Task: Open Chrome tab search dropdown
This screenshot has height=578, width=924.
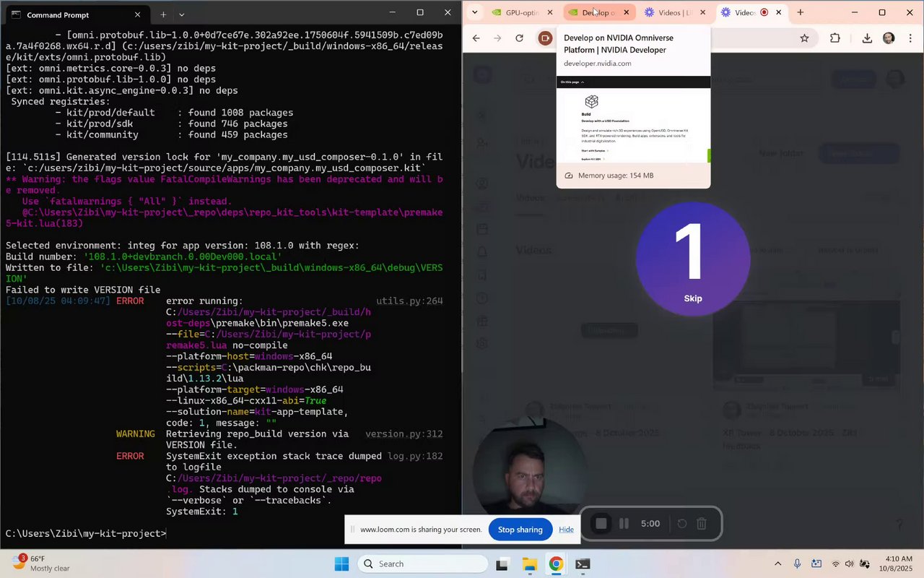Action: pos(474,12)
